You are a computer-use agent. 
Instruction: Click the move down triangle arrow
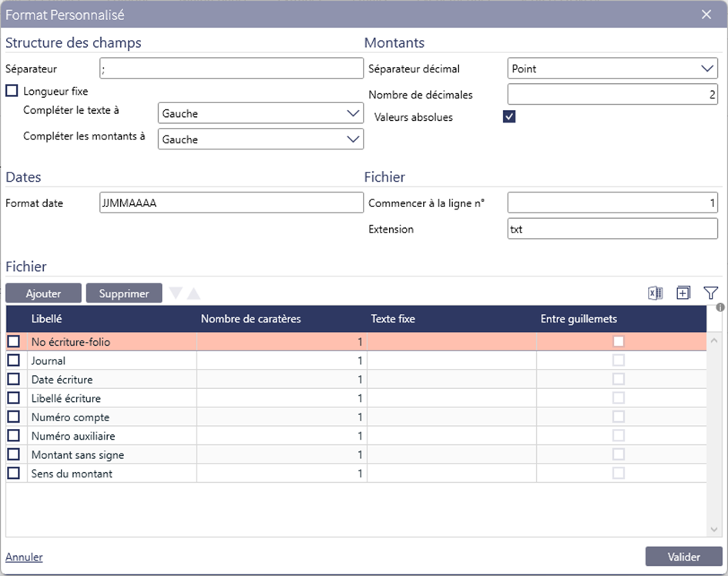tap(176, 293)
